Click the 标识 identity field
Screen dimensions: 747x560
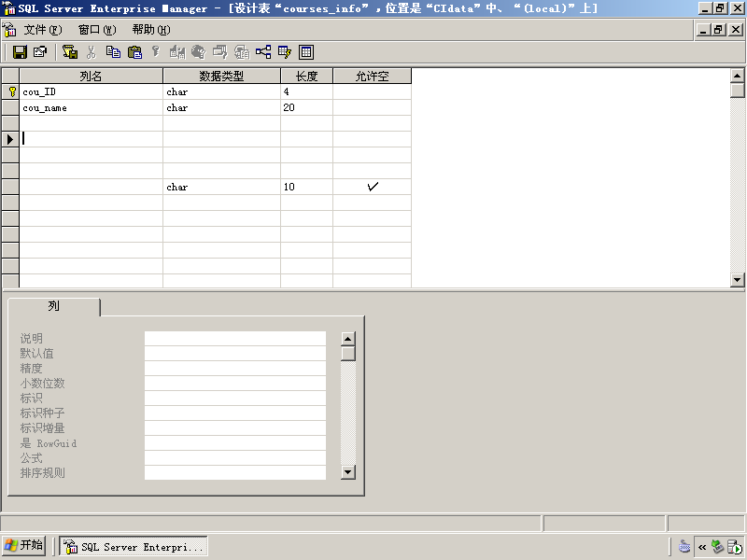click(235, 399)
